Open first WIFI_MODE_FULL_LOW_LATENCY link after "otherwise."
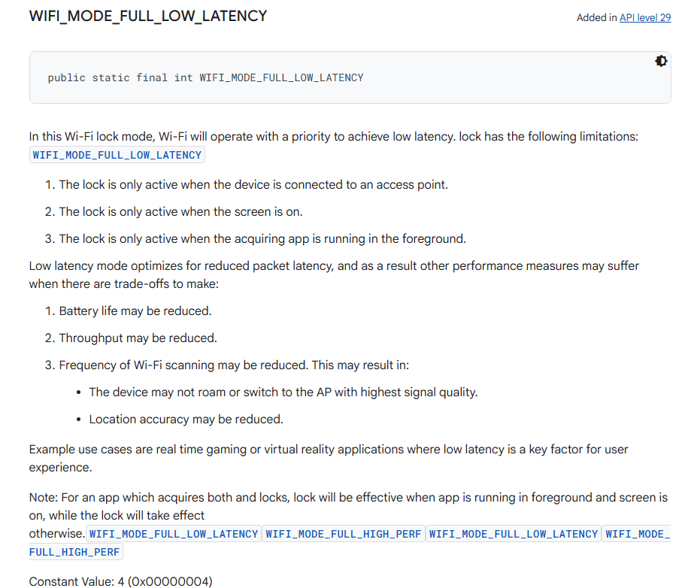Screen dimensions: 700x588 coord(174,534)
